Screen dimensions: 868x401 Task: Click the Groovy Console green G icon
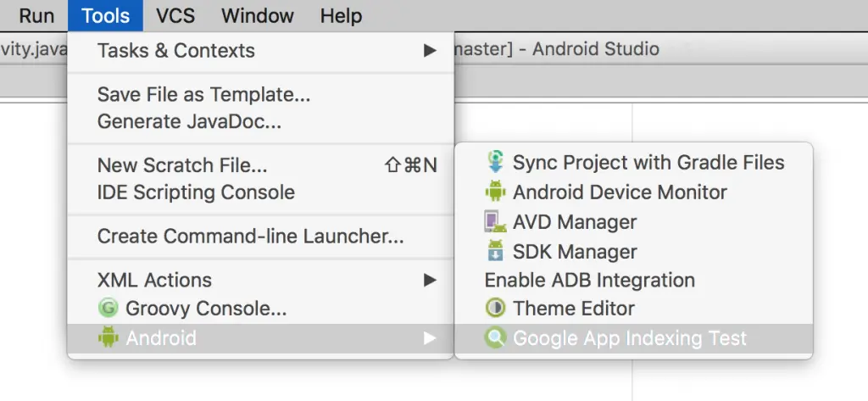coord(108,308)
